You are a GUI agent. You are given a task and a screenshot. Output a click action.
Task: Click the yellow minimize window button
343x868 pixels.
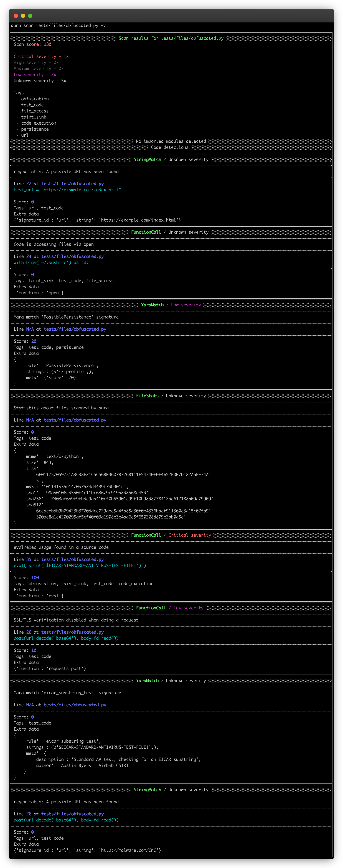(x=23, y=16)
